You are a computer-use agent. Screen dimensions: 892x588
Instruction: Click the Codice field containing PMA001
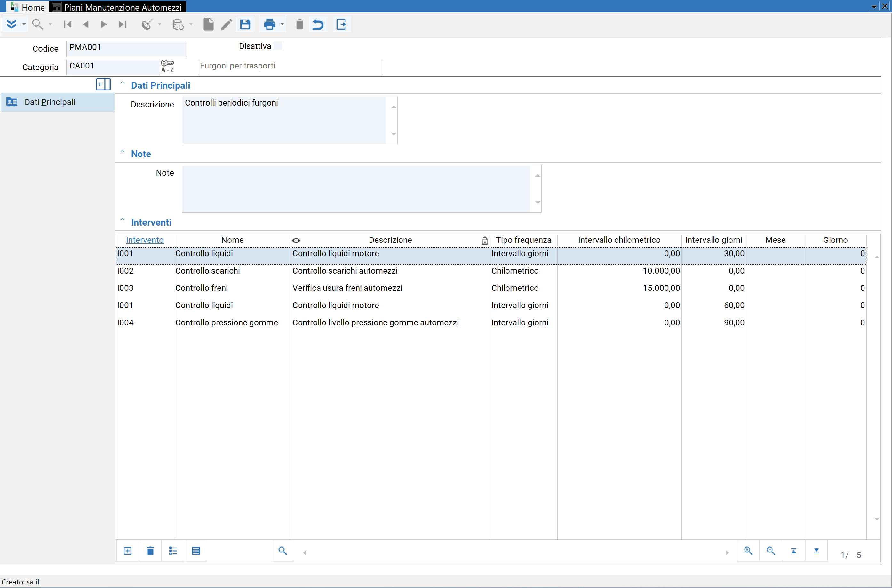(x=126, y=48)
